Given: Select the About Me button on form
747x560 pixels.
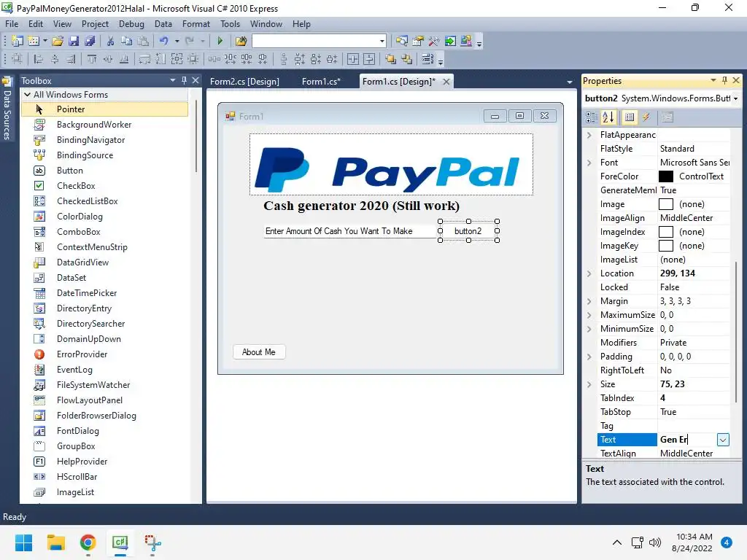Looking at the screenshot, I should coord(259,352).
